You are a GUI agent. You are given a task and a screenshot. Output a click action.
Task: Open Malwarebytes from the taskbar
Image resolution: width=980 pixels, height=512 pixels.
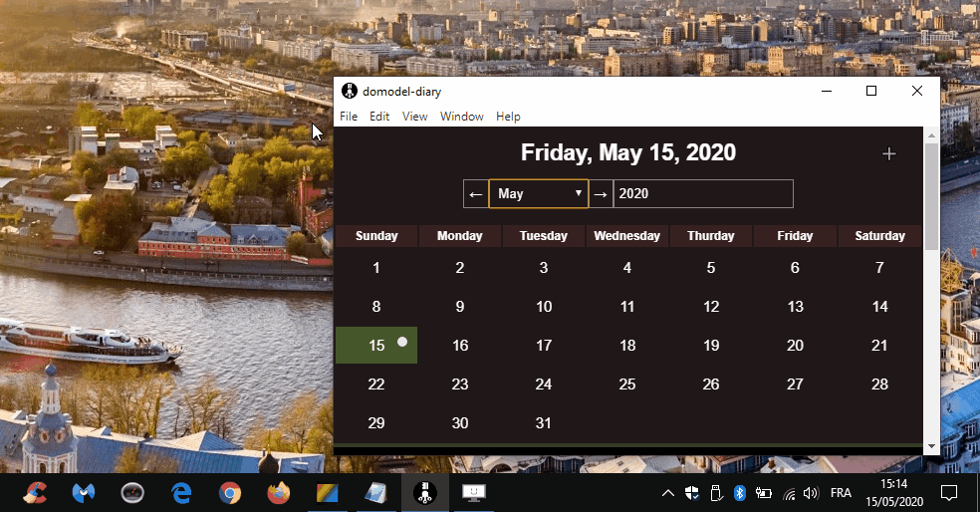tap(83, 493)
